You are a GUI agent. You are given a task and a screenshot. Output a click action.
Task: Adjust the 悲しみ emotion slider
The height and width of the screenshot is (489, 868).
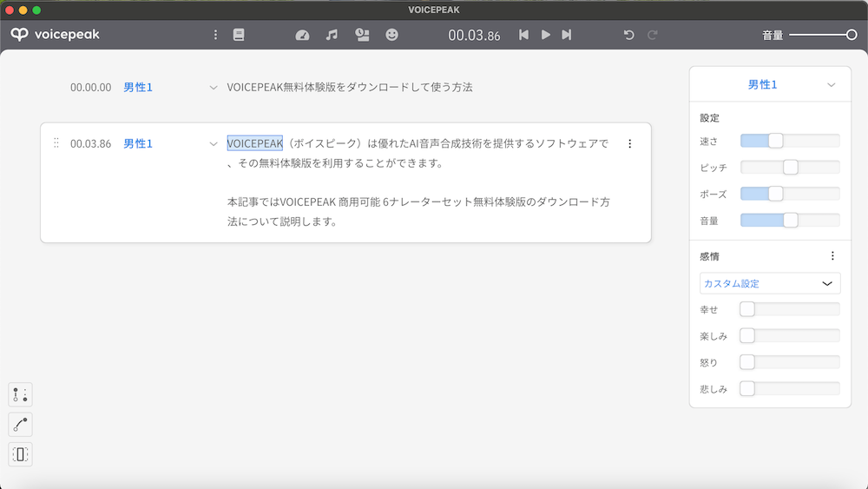790,389
